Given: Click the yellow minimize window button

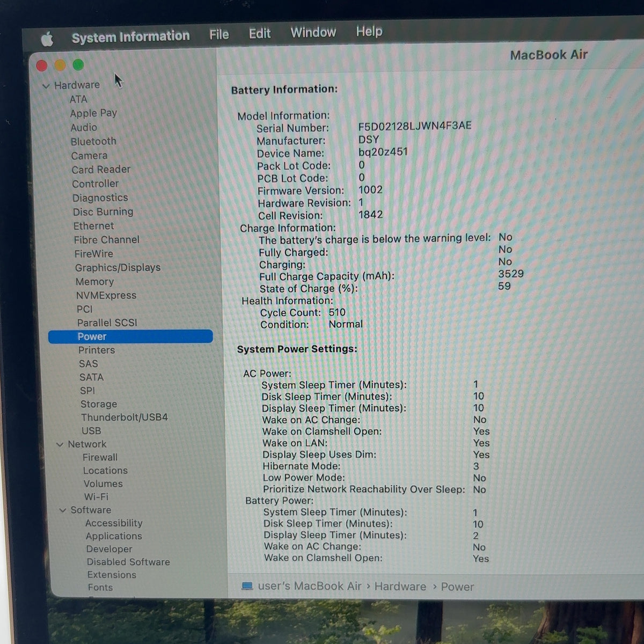Looking at the screenshot, I should click(60, 65).
